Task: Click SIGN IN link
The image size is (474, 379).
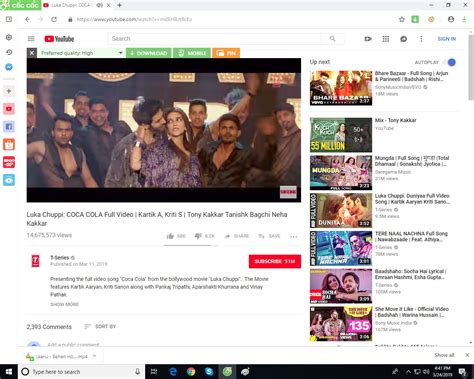Action: [447, 39]
